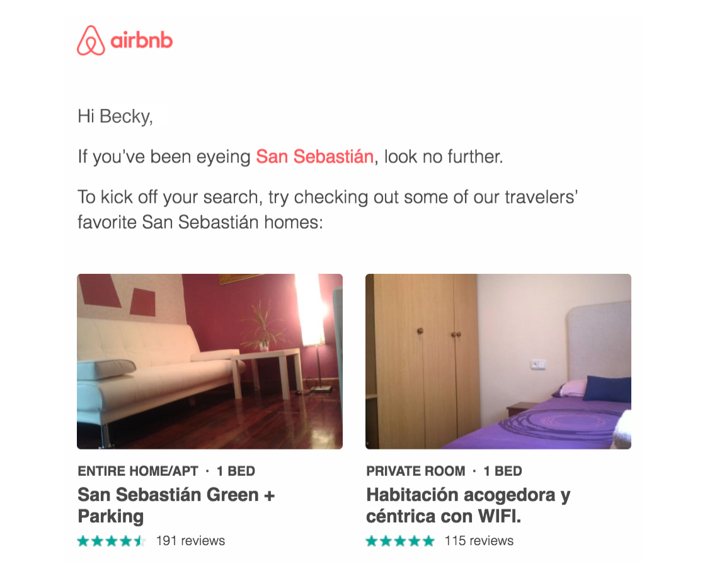This screenshot has height=588, width=717.
Task: Click the 115 reviews text
Action: pyautogui.click(x=479, y=541)
